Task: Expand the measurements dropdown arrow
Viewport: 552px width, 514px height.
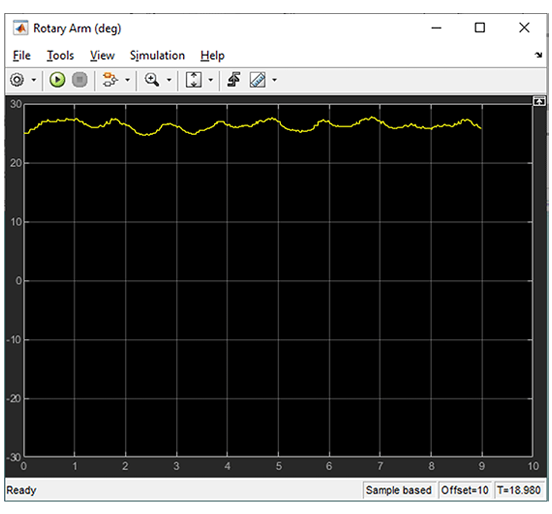Action: point(274,80)
